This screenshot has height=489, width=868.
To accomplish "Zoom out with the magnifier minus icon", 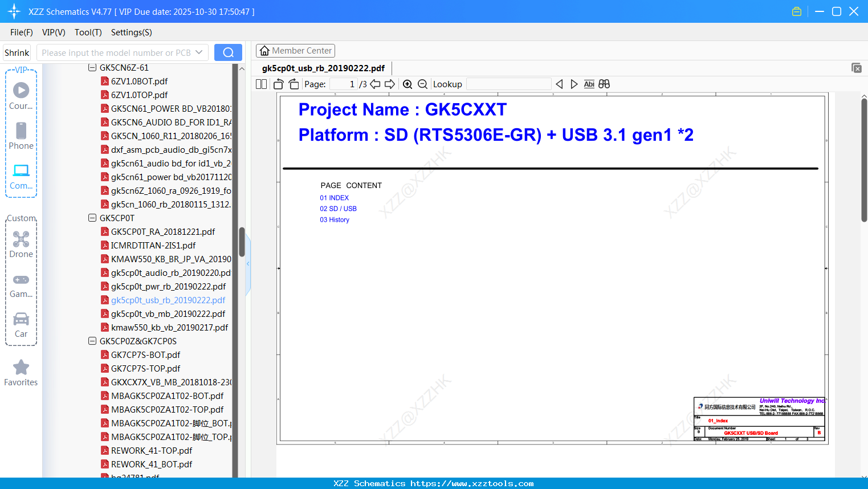I will (x=422, y=84).
